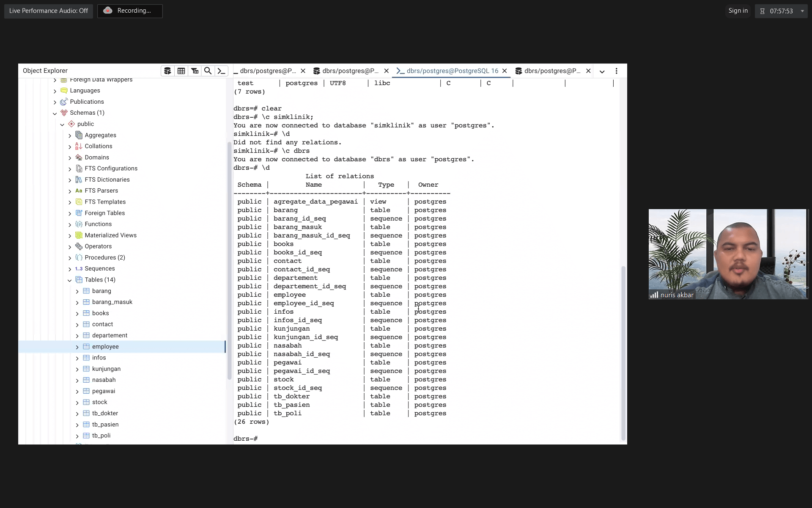Select the employee table in tree
Image resolution: width=812 pixels, height=508 pixels.
pyautogui.click(x=105, y=346)
